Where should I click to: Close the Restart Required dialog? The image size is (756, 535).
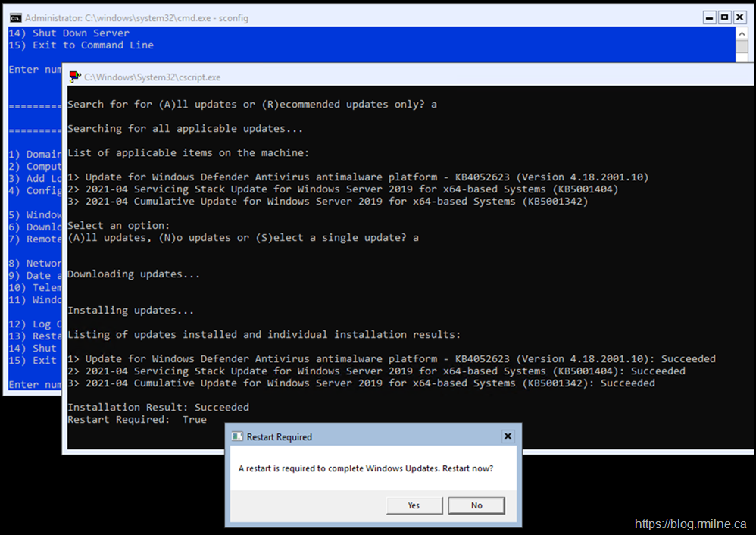pos(508,436)
